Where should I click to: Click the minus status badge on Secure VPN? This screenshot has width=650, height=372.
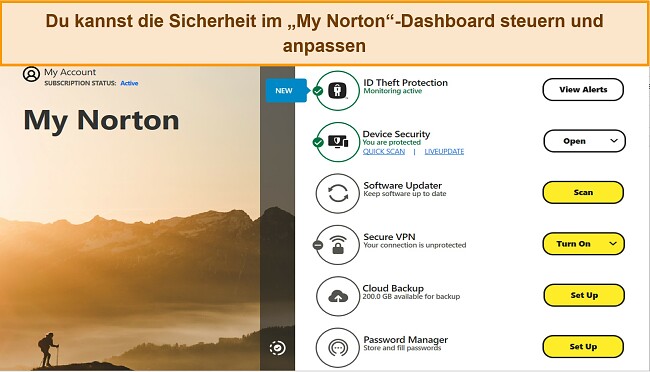point(318,245)
